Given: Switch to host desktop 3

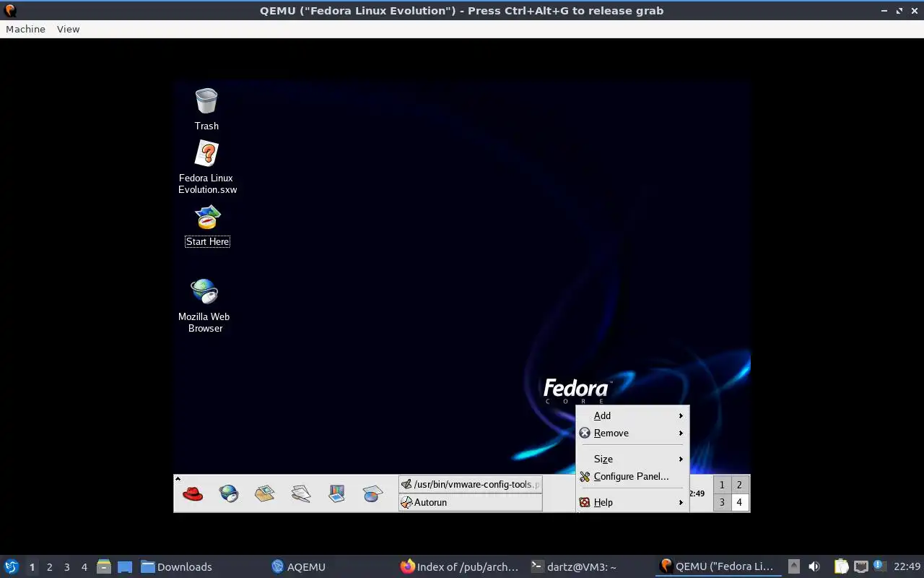Looking at the screenshot, I should coord(66,567).
